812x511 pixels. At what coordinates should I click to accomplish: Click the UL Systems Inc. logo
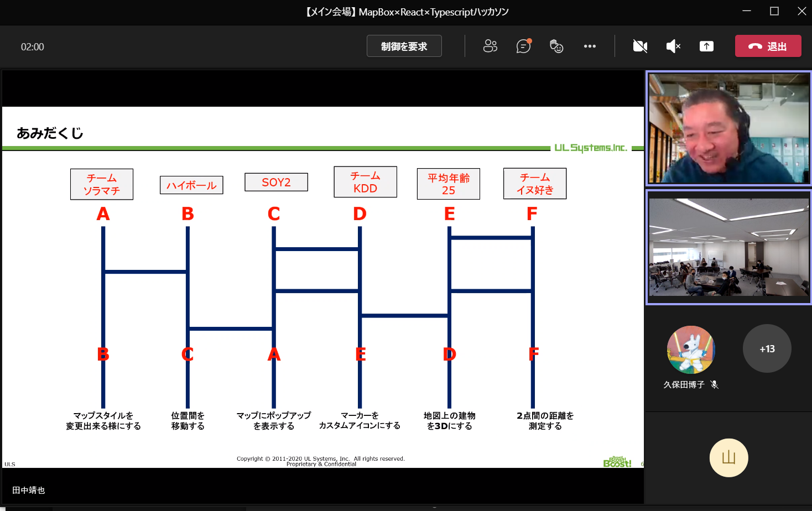[591, 148]
